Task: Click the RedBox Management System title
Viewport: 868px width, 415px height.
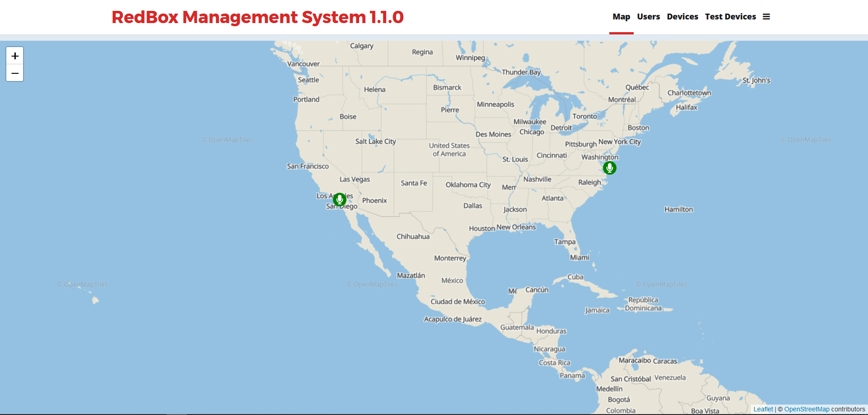Action: 257,17
